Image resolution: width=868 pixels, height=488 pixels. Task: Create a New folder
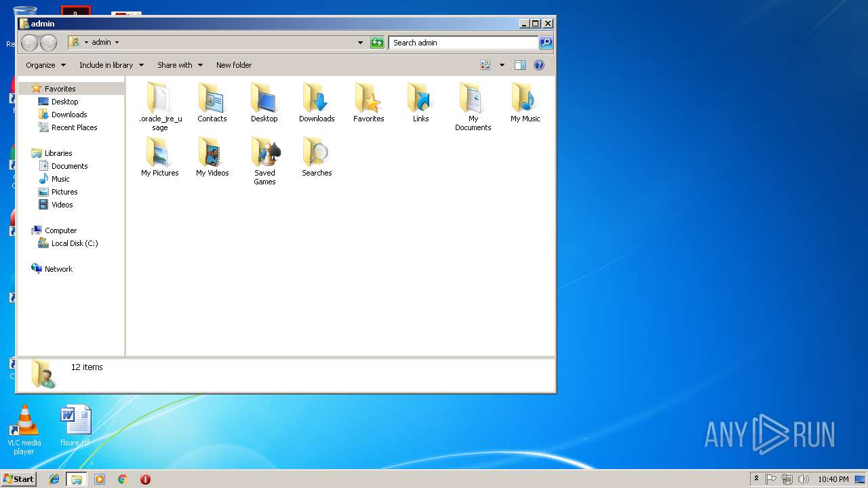(x=234, y=65)
